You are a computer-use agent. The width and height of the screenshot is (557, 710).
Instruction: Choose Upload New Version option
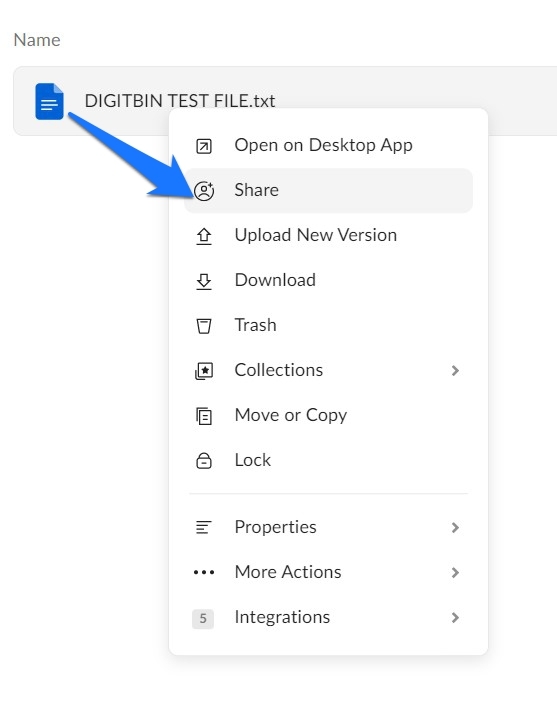coord(328,235)
